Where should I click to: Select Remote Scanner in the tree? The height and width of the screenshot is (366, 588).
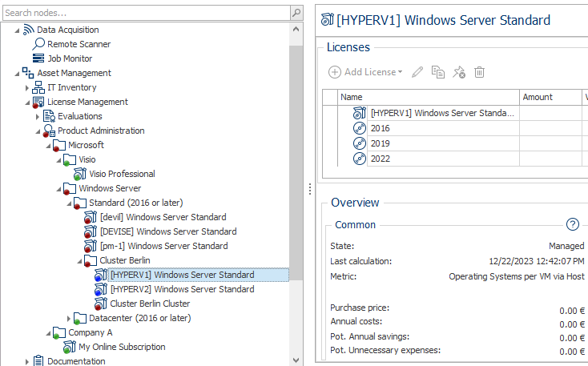click(79, 44)
